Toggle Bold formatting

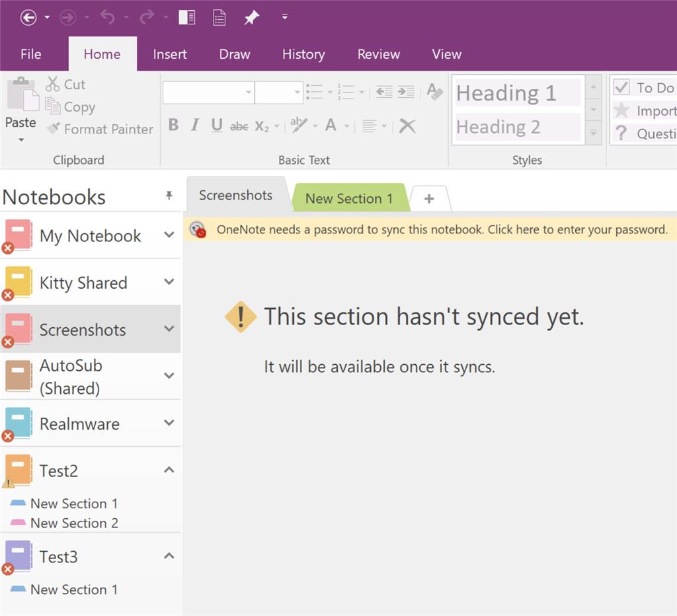point(174,125)
